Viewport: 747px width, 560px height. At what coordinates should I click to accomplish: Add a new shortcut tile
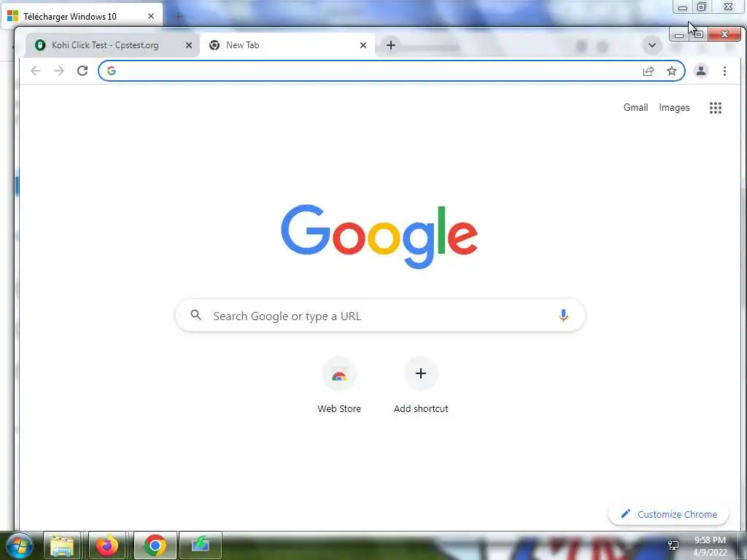coord(421,385)
